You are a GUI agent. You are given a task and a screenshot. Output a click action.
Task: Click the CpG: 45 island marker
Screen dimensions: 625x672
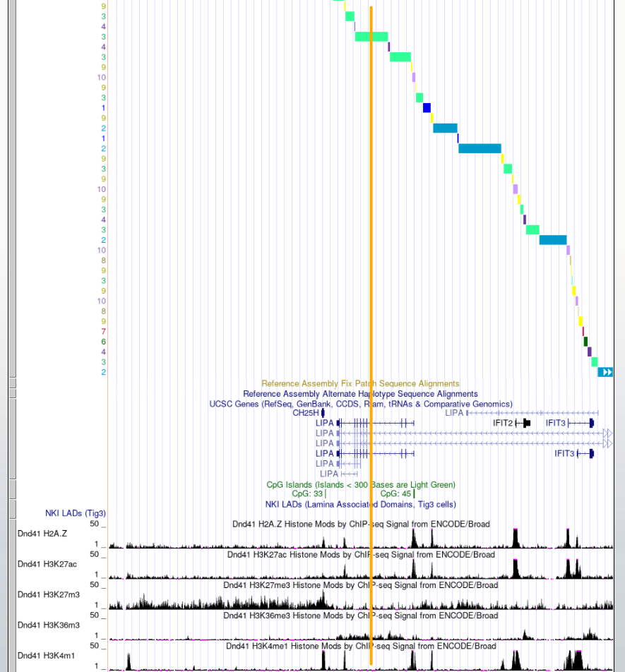[x=414, y=493]
